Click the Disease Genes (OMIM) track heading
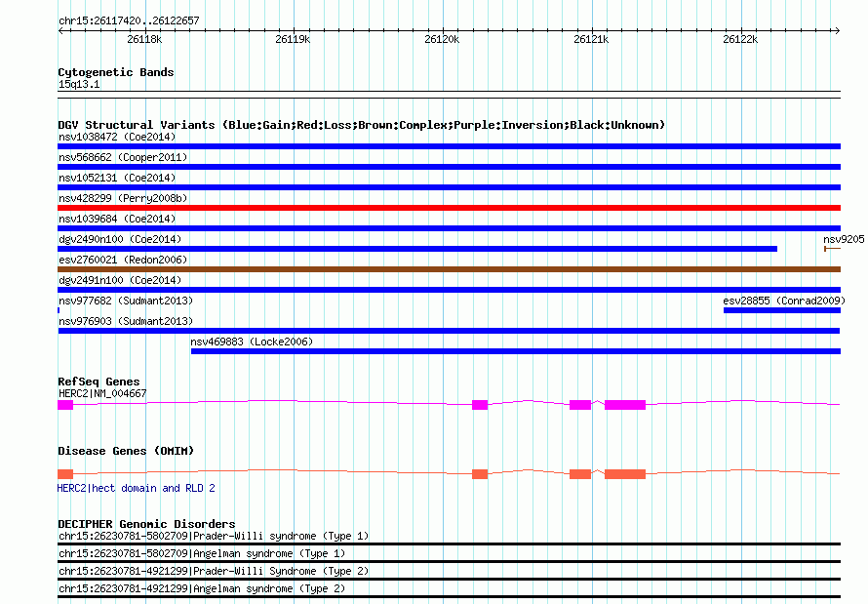 126,451
